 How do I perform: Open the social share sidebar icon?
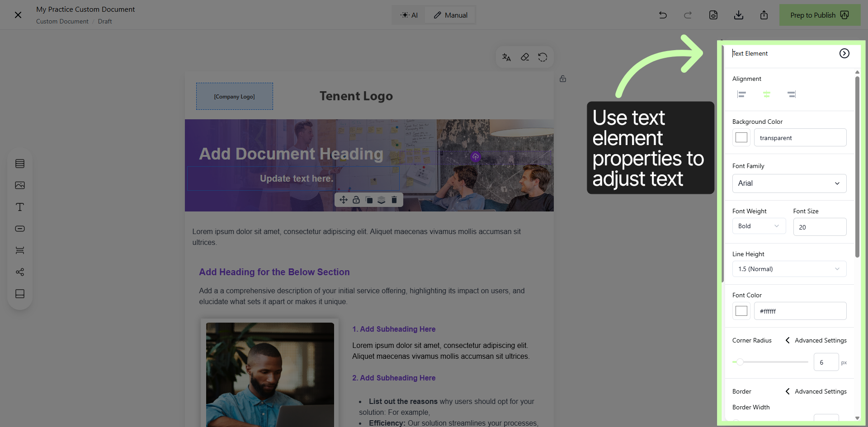[20, 272]
